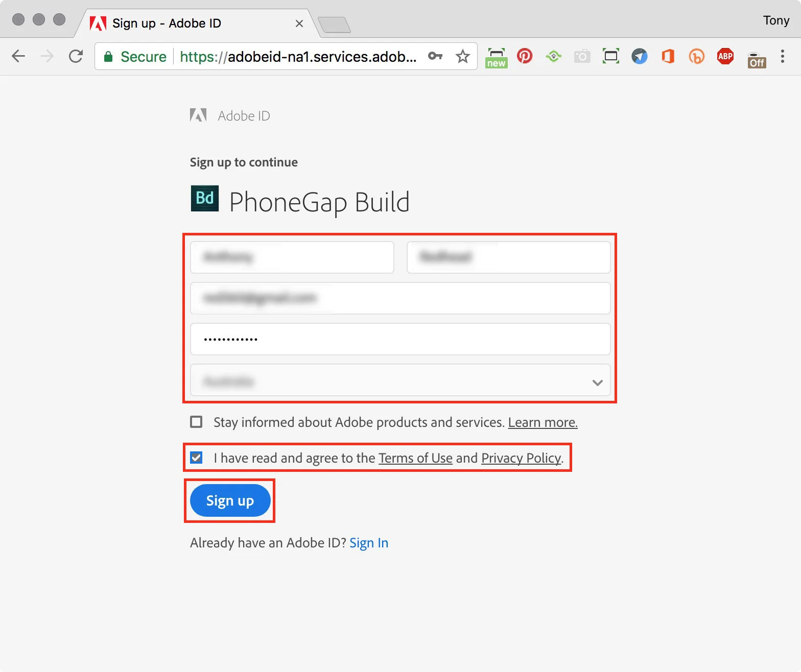Open the Microsoft Office extension
The height and width of the screenshot is (672, 801).
coord(668,56)
